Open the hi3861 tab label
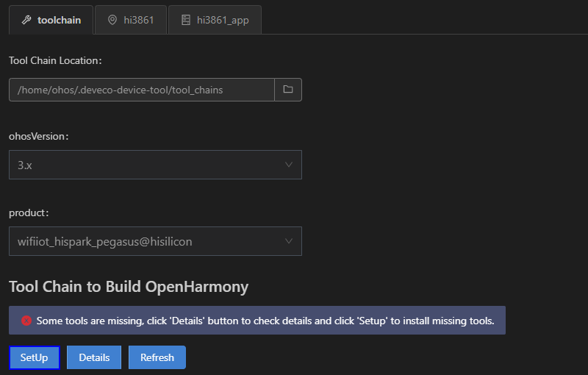 139,20
